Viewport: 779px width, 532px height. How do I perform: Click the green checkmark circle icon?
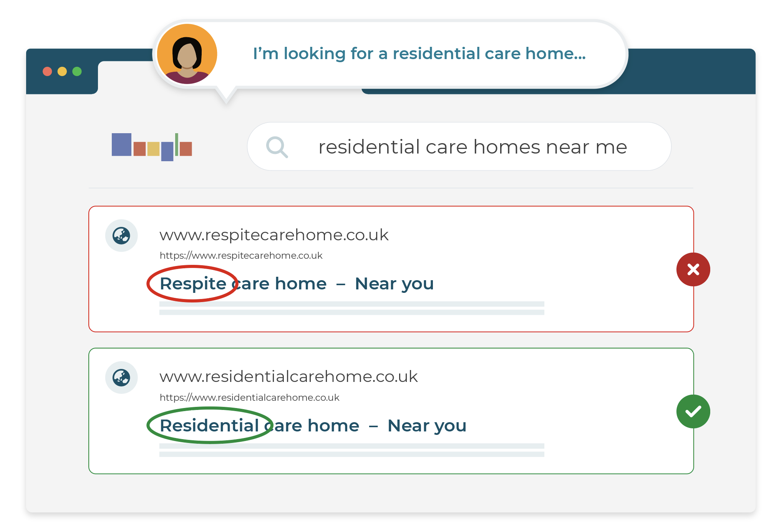click(x=693, y=411)
